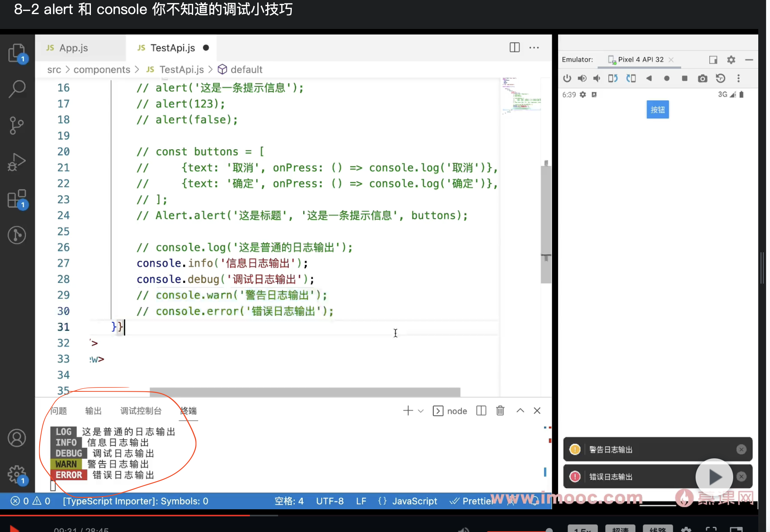Click the code minimap preview
The height and width of the screenshot is (532, 770).
pos(521,96)
